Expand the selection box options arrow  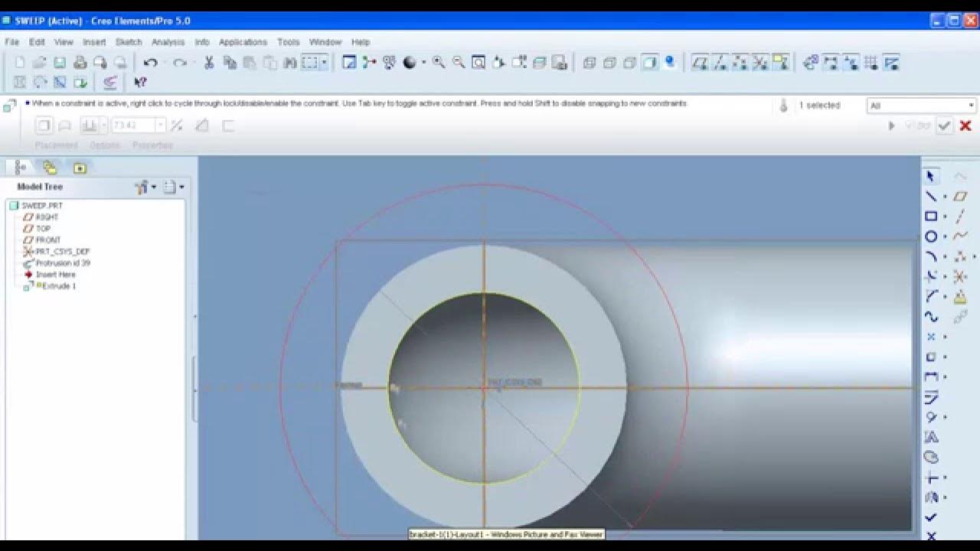click(x=325, y=63)
